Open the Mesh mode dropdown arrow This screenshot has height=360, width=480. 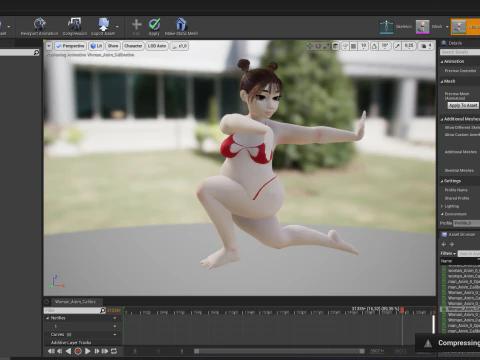pyautogui.click(x=447, y=27)
